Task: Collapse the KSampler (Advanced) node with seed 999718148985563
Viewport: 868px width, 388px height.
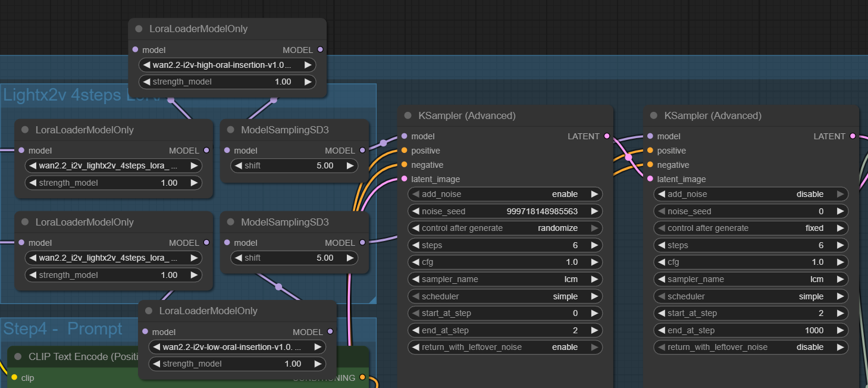Action: click(408, 115)
